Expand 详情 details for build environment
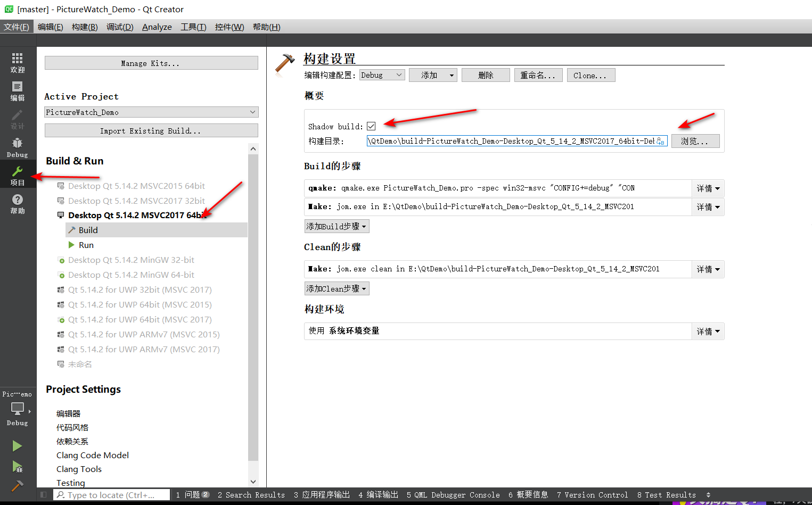The width and height of the screenshot is (812, 505). point(708,331)
